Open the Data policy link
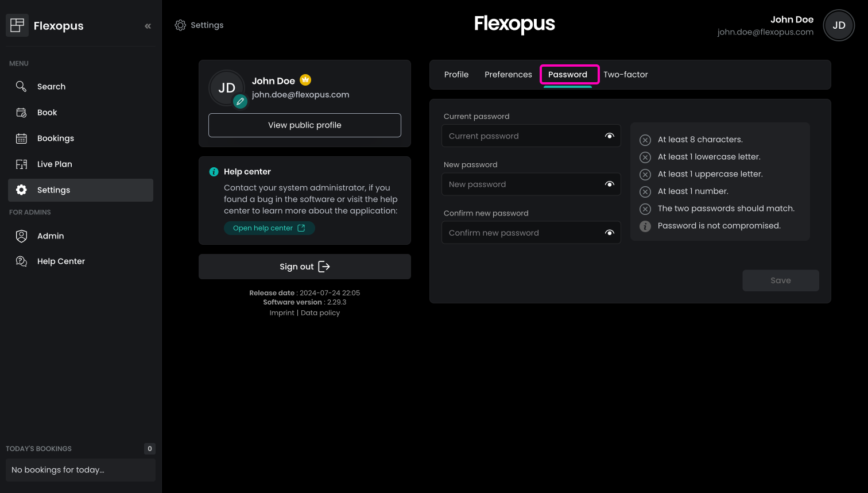 coord(320,313)
